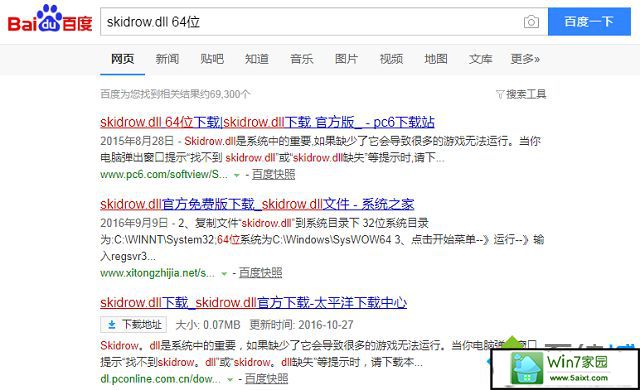640x390 pixels.
Task: Open the 文库 tab
Action: [x=480, y=59]
